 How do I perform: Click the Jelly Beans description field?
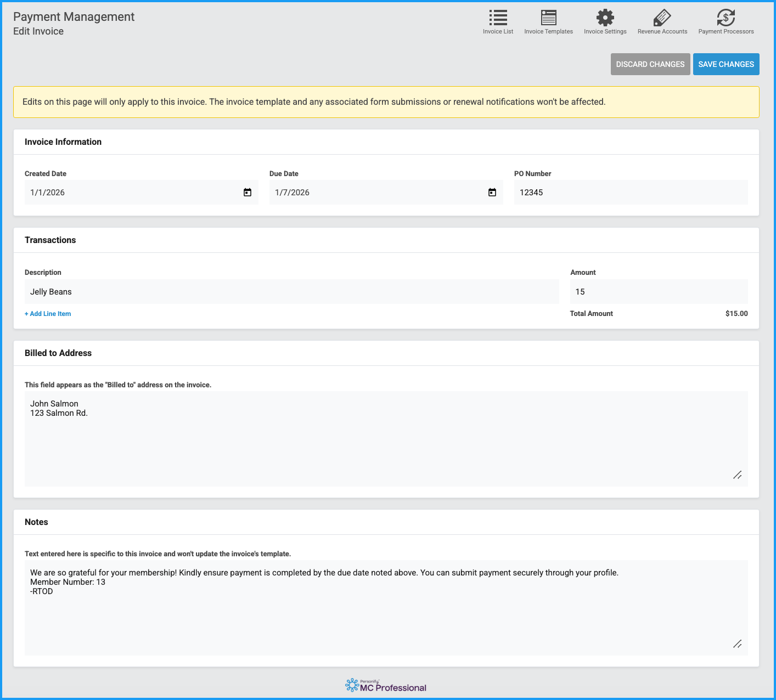(291, 292)
